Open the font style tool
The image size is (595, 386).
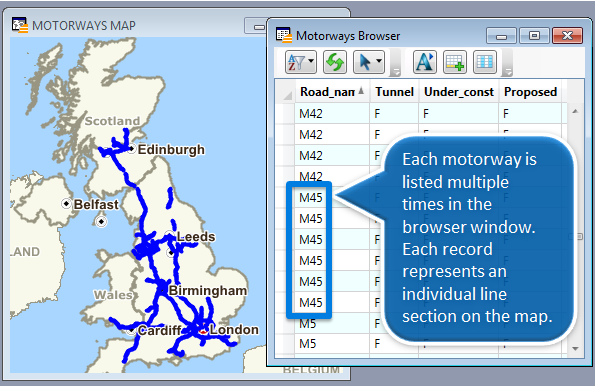(425, 62)
